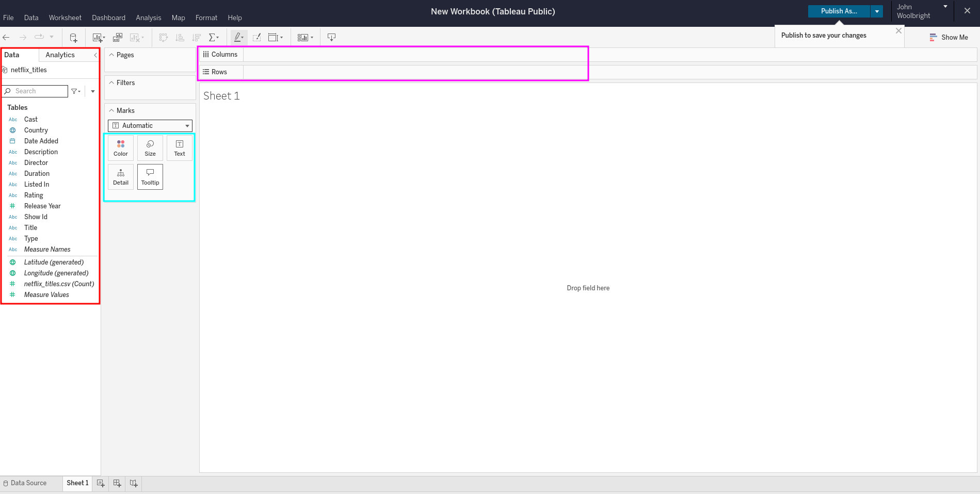Click the Replay animation icon
Image resolution: width=980 pixels, height=494 pixels.
coord(39,37)
